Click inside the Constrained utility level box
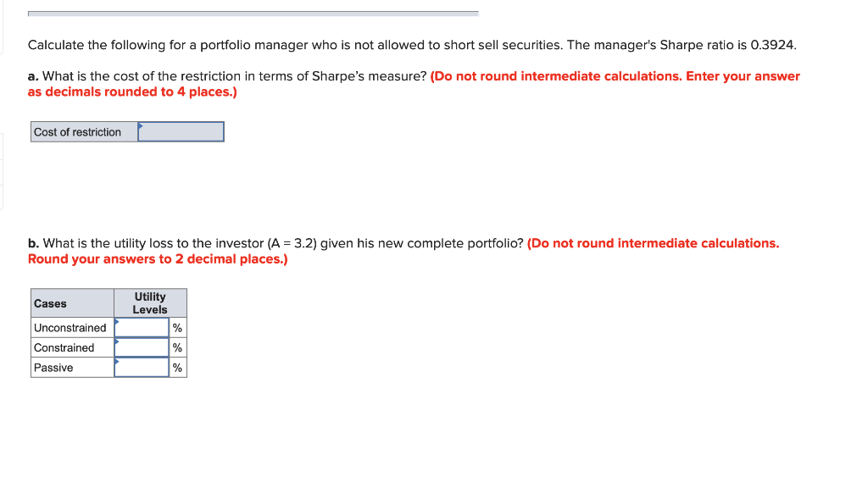Viewport: 868px width, 488px height. click(141, 347)
